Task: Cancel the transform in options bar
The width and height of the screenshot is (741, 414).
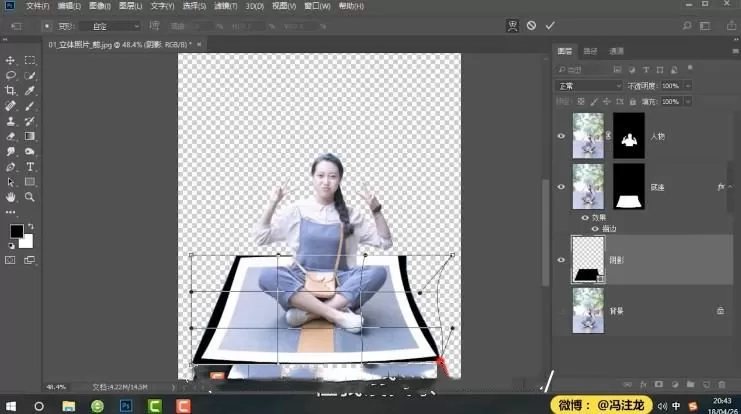Action: pos(531,25)
